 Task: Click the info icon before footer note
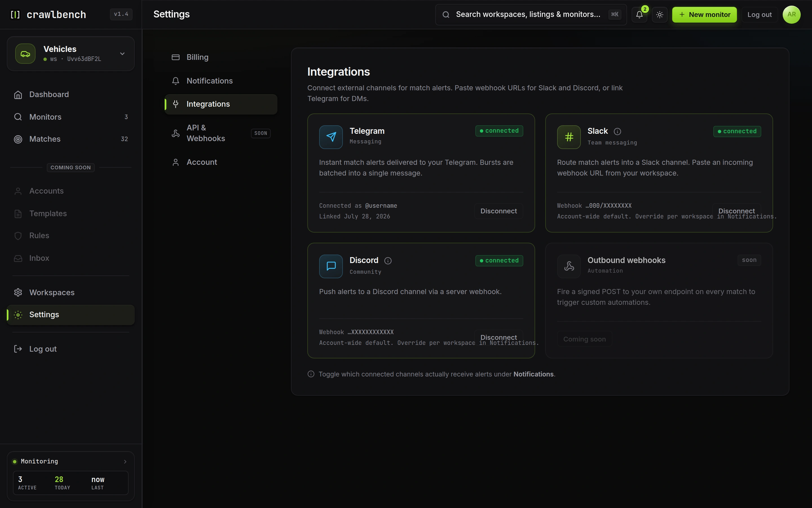tap(311, 374)
